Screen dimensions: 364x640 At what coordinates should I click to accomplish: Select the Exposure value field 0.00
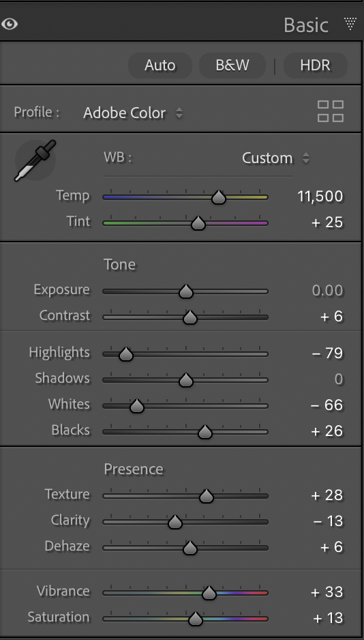[x=327, y=291]
